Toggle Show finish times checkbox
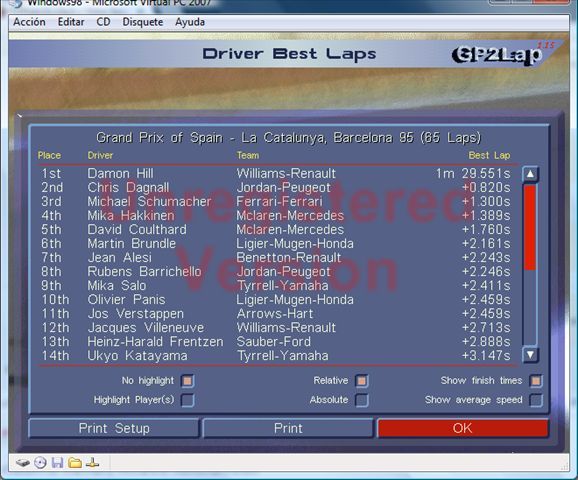578x480 pixels. [536, 381]
